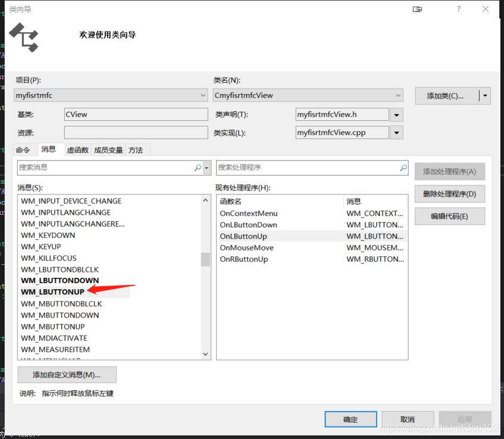The height and width of the screenshot is (439, 504).
Task: Click the help question mark icon
Action: coord(458,9)
